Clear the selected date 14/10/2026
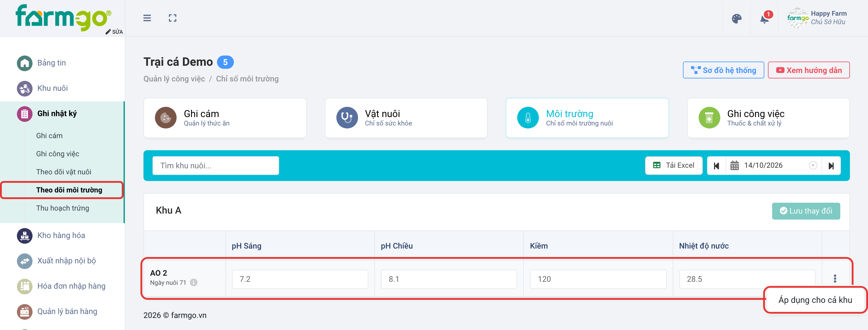The image size is (868, 330). (x=813, y=165)
